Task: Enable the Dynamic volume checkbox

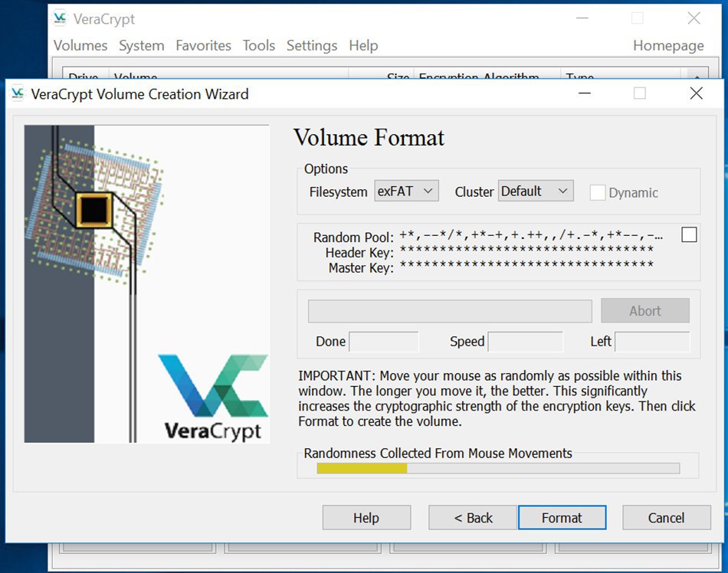Action: [x=598, y=193]
